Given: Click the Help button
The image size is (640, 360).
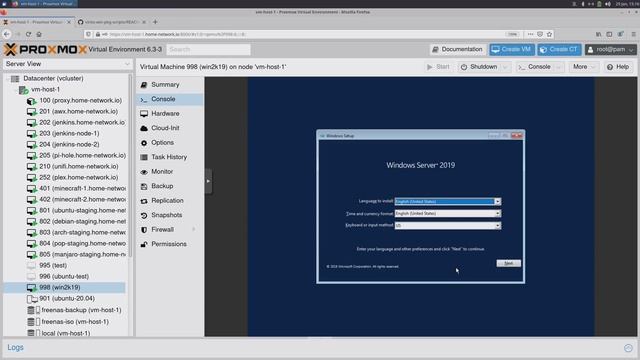Looking at the screenshot, I should coord(618,67).
